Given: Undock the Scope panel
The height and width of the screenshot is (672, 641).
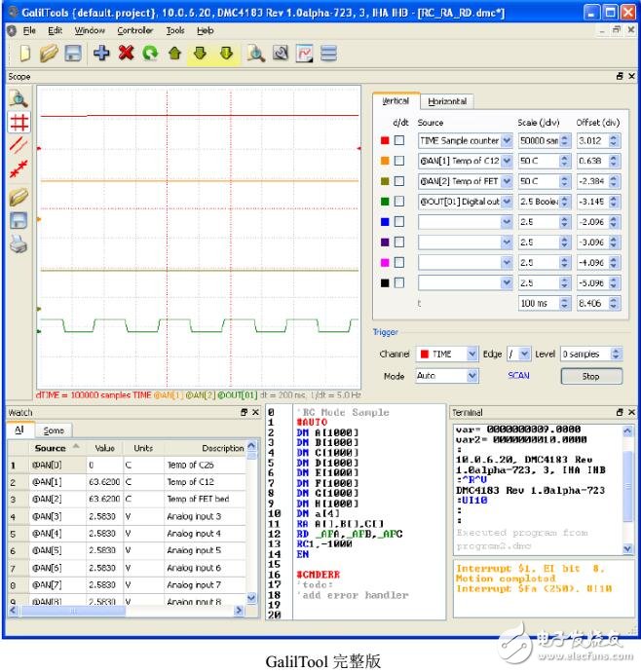Looking at the screenshot, I should tap(620, 76).
